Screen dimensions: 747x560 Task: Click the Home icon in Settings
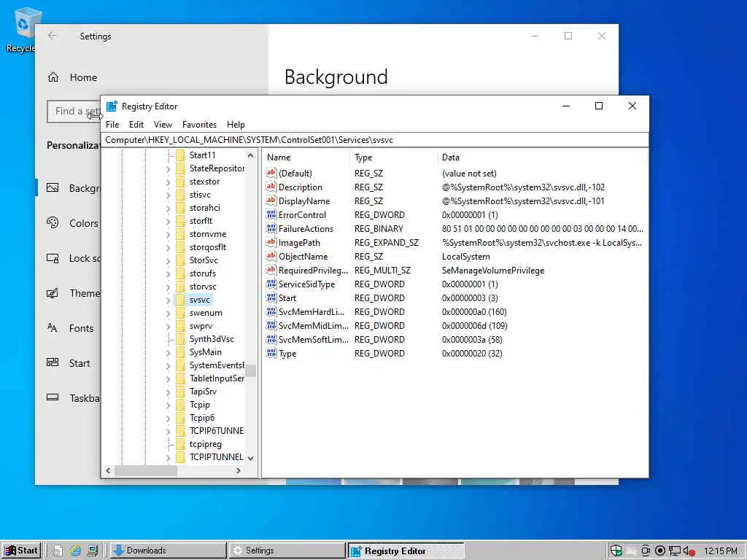[53, 77]
